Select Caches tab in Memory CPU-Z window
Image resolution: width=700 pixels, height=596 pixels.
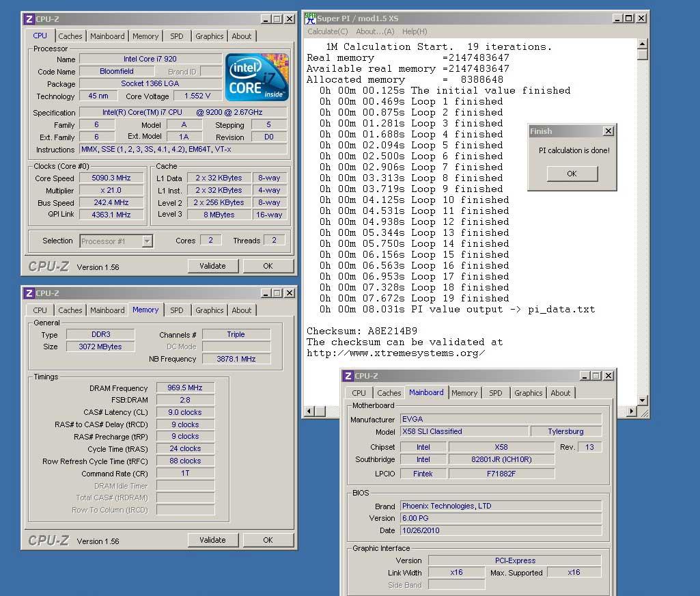click(x=70, y=310)
